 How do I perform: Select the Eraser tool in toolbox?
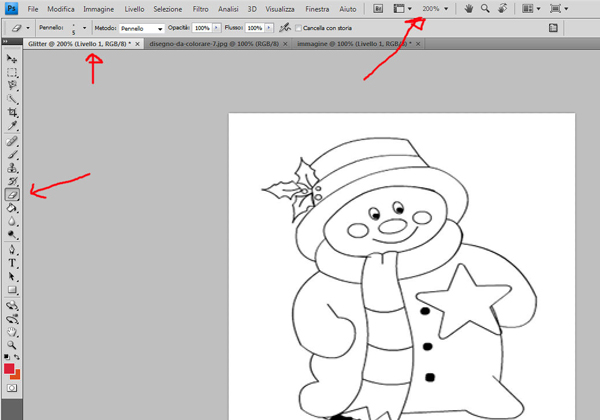pyautogui.click(x=12, y=195)
